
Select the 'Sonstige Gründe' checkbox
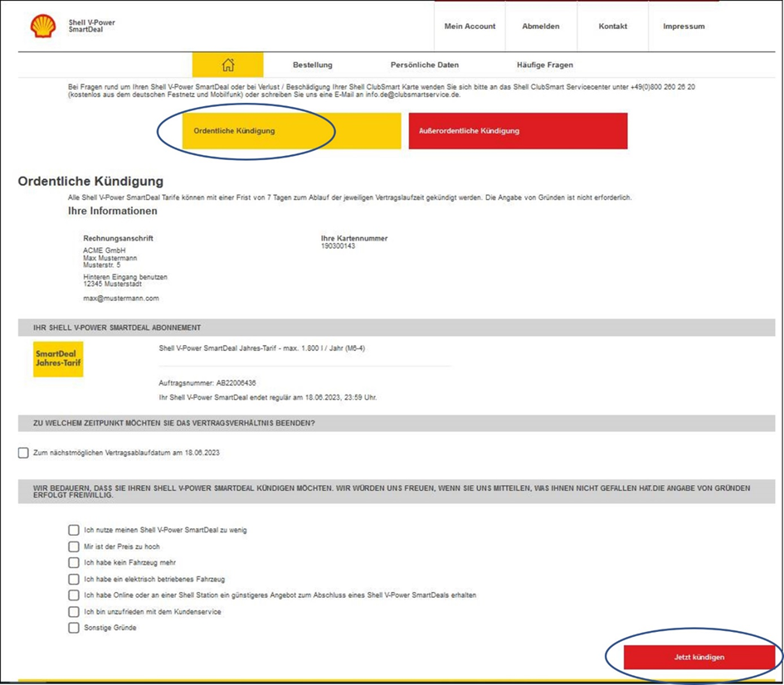pyautogui.click(x=74, y=628)
